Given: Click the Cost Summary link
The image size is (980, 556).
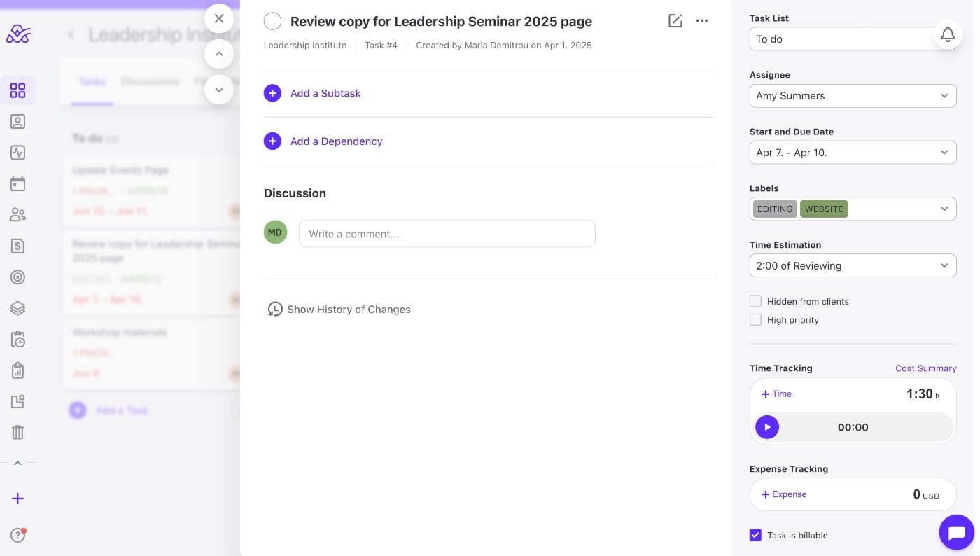Looking at the screenshot, I should click(925, 368).
